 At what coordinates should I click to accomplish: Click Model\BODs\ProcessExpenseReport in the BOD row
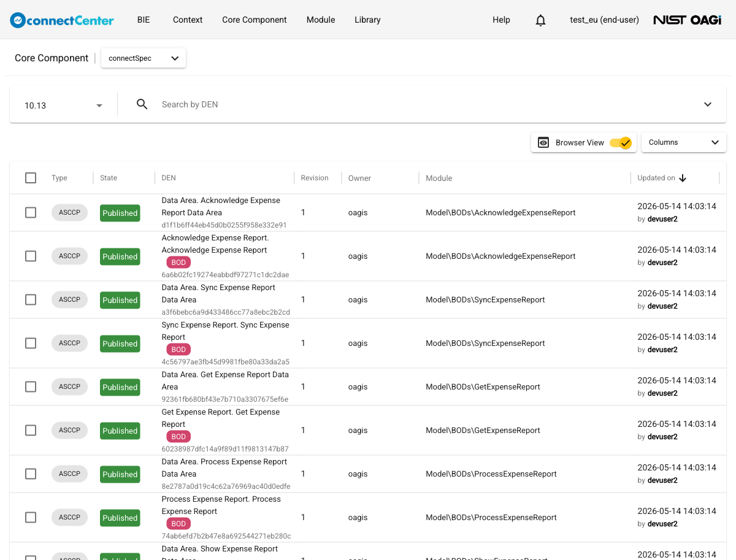pyautogui.click(x=491, y=518)
